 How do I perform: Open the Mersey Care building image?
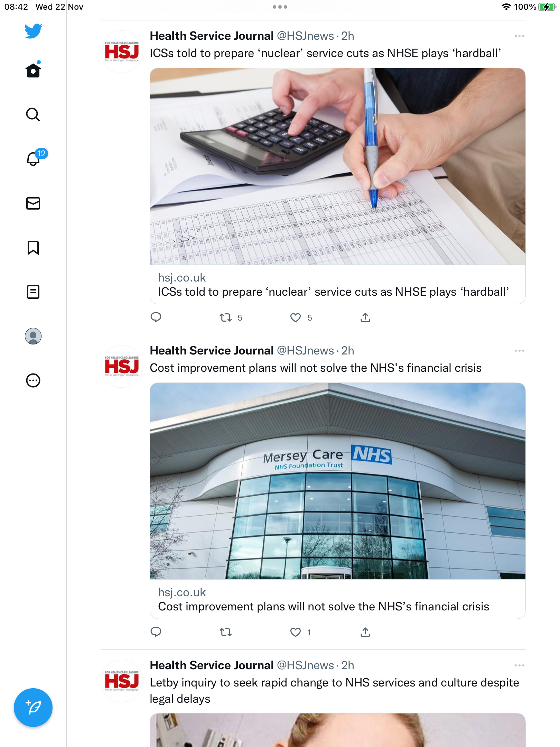(337, 481)
